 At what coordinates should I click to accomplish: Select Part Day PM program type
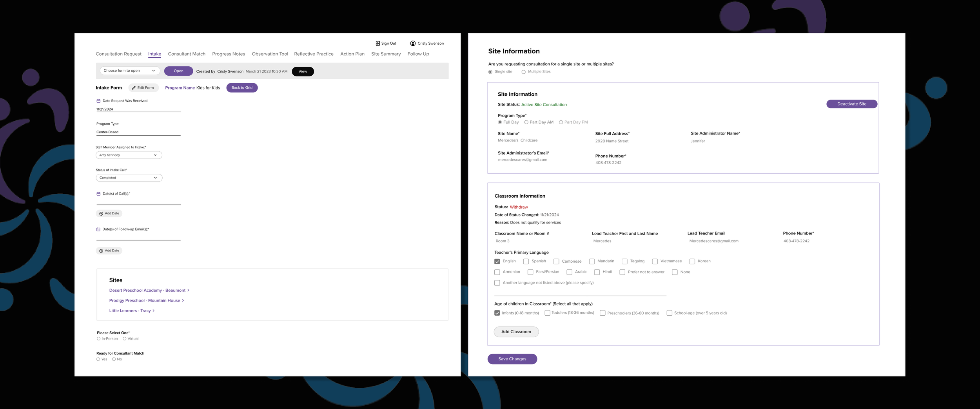[x=561, y=122]
